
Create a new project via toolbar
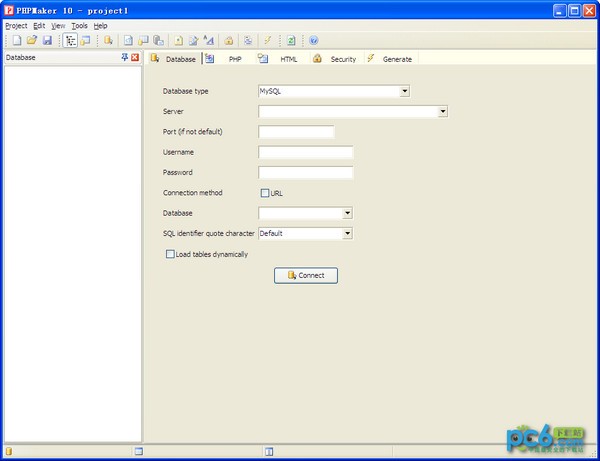(x=17, y=40)
